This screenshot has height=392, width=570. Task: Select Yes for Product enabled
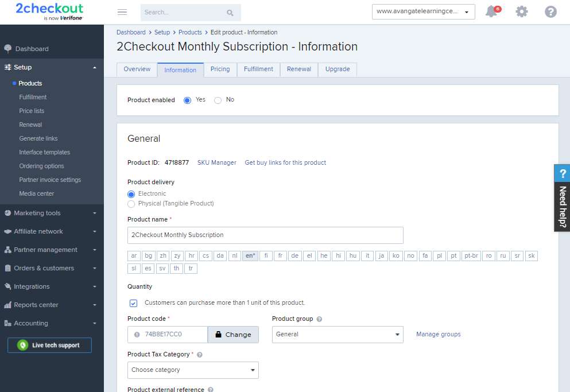187,100
